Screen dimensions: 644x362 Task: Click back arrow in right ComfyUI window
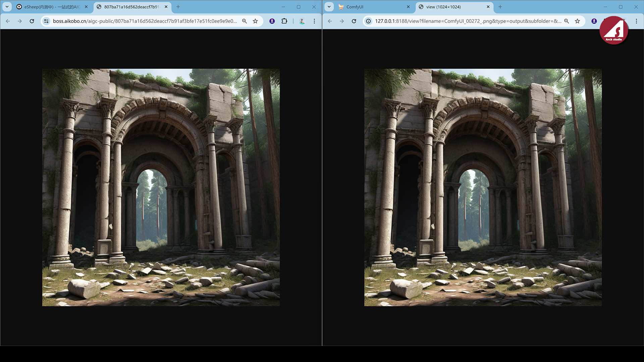330,21
